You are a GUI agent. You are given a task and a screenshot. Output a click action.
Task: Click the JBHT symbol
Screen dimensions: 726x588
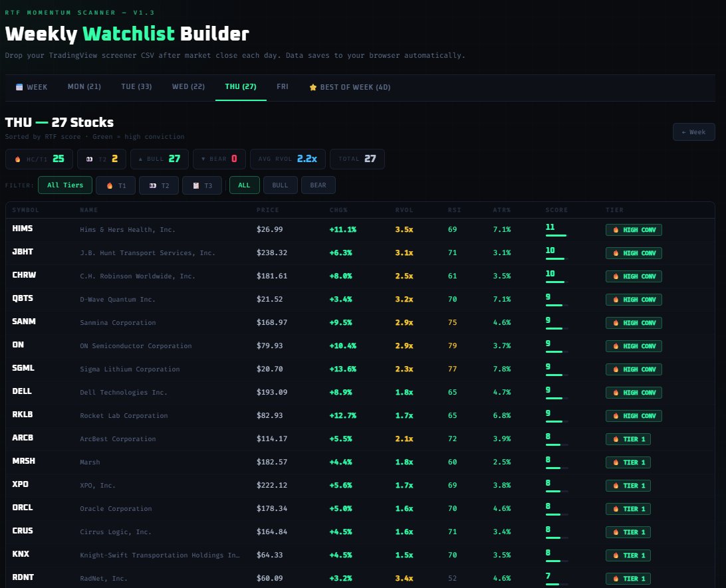point(23,252)
